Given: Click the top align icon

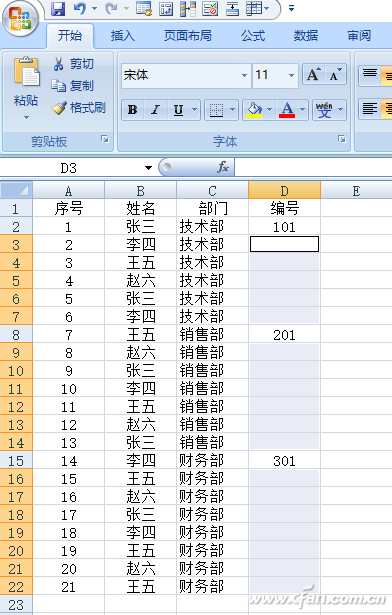Looking at the screenshot, I should 370,75.
